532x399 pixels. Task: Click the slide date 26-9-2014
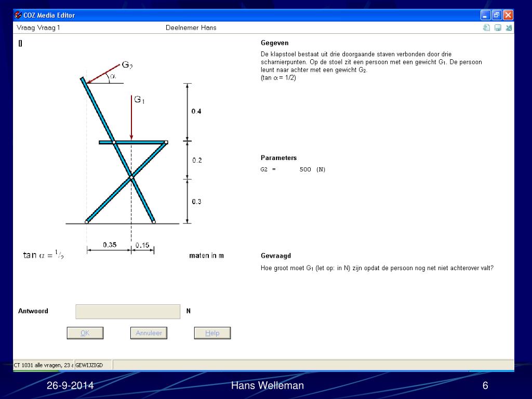point(70,385)
